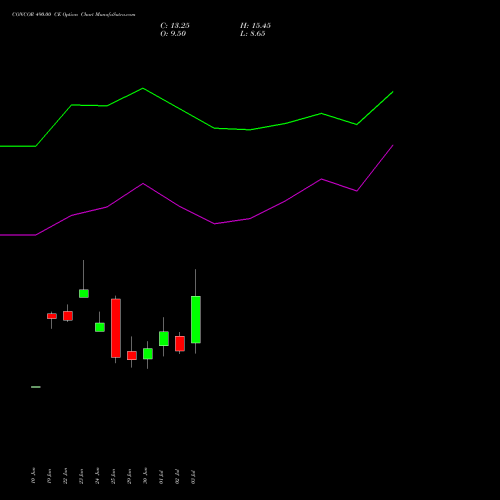Click the green candle on 24 Jun
This screenshot has height=500, width=500.
[100, 327]
